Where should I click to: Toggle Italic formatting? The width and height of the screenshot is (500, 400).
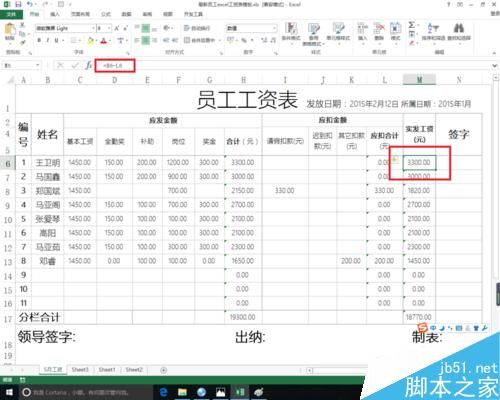[48, 40]
